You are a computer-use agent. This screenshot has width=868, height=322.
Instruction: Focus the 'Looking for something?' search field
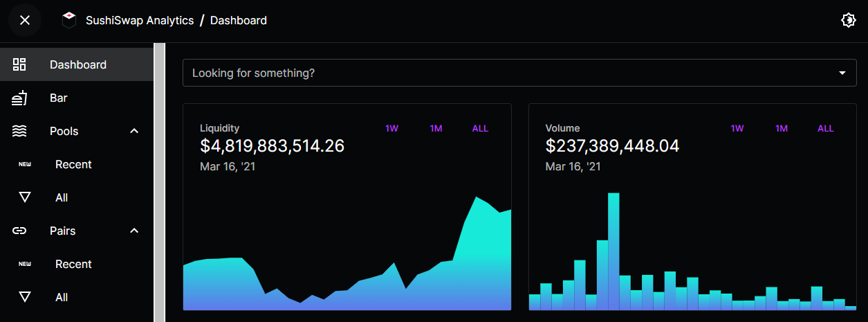tap(519, 73)
